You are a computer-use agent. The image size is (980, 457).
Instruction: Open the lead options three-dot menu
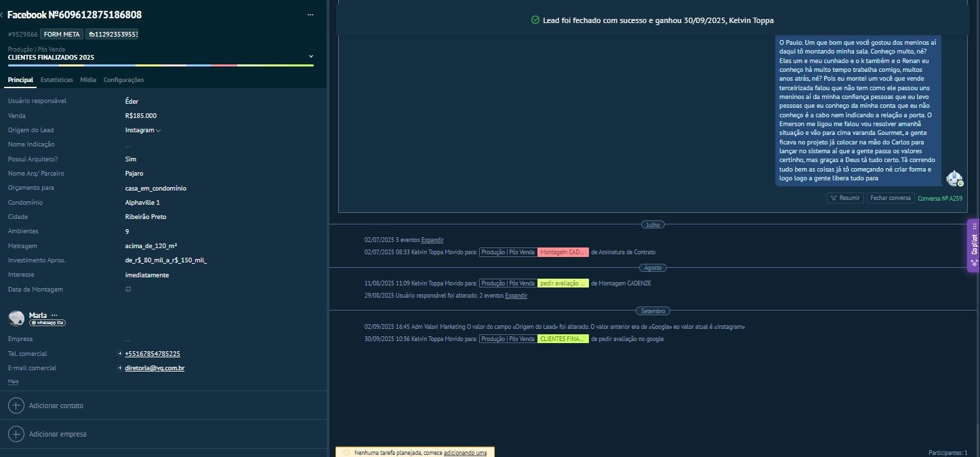coord(310,14)
